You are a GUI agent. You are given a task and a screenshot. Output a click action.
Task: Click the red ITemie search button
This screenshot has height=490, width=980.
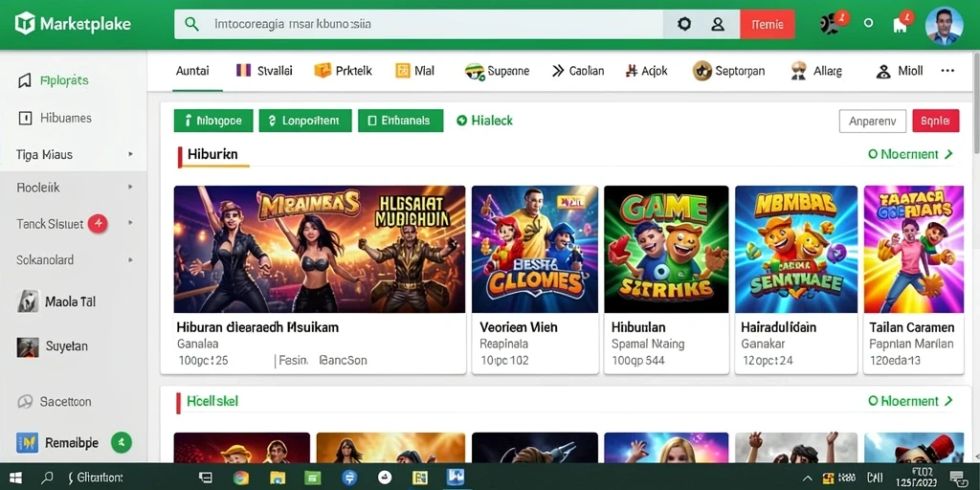pyautogui.click(x=768, y=24)
